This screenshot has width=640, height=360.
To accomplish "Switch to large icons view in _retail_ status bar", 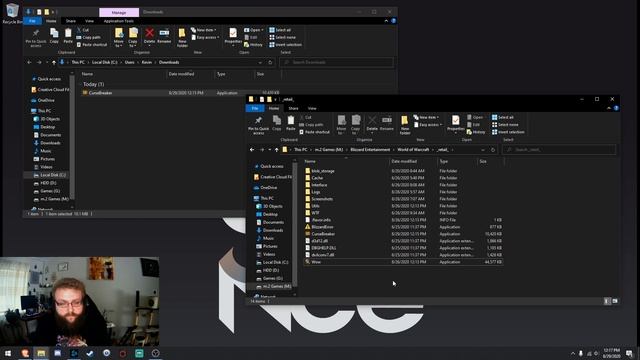I will [x=615, y=301].
